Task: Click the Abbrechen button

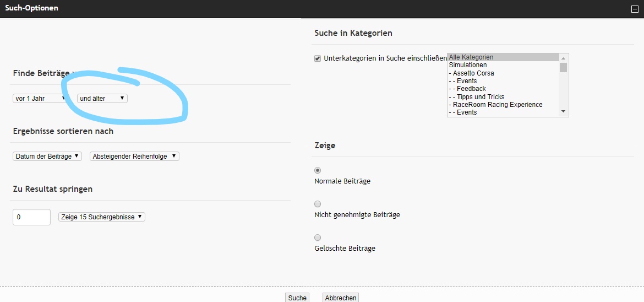Action: tap(341, 298)
